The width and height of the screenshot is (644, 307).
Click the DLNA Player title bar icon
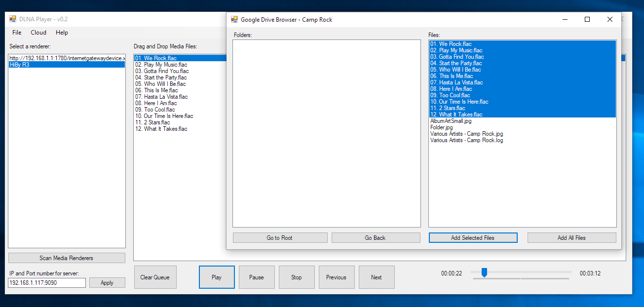(x=13, y=19)
